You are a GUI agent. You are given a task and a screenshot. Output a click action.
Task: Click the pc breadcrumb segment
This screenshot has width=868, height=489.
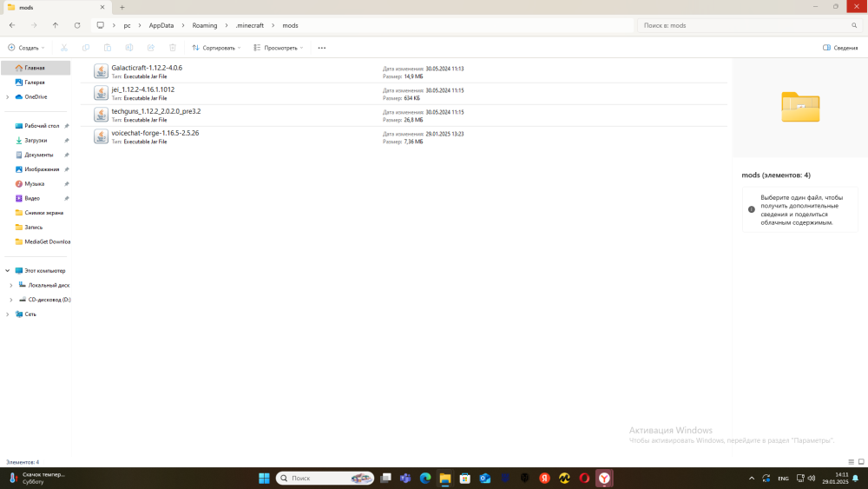(128, 25)
